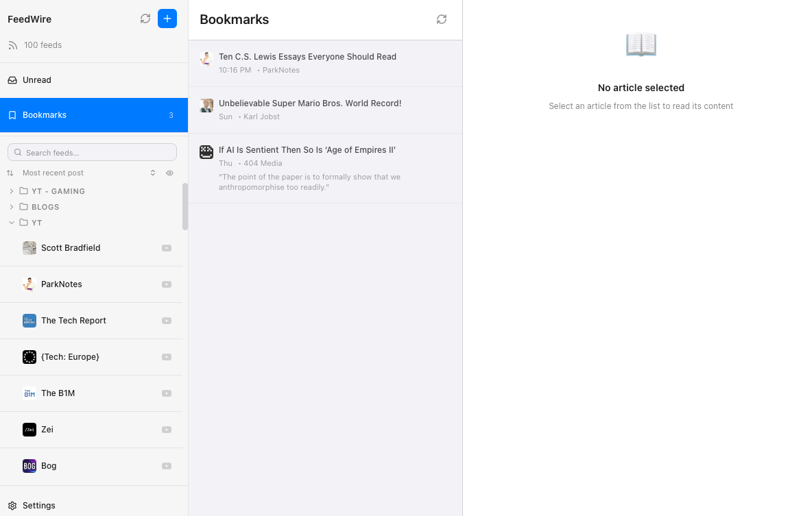Viewport: 812px width, 516px height.
Task: Click the RSS icon beside 100 feeds
Action: point(13,45)
